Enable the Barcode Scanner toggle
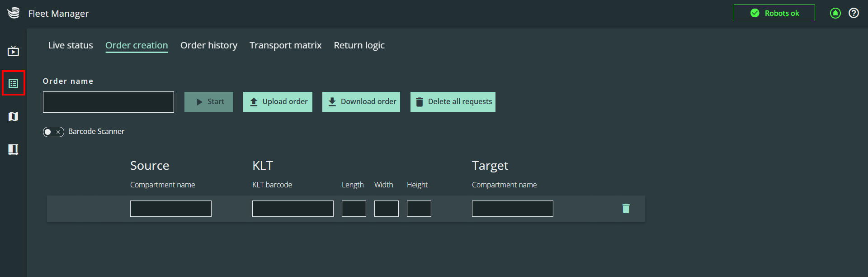The image size is (868, 277). coord(53,132)
